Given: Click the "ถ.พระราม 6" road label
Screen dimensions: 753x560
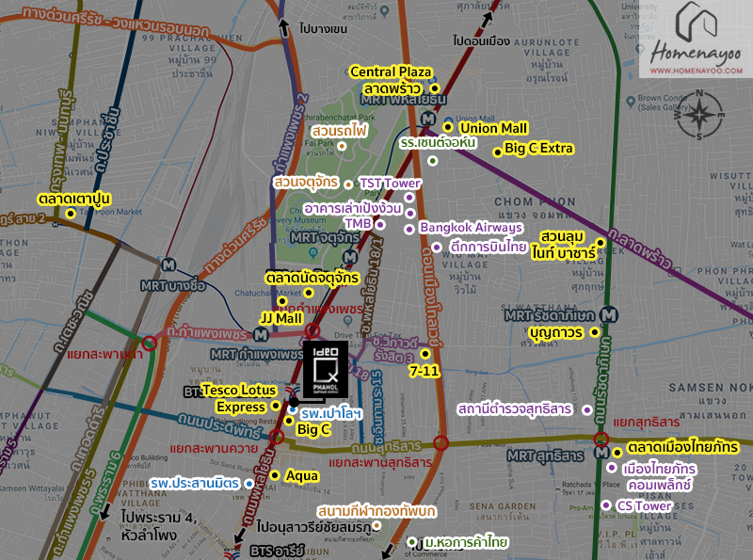Looking at the screenshot, I should [x=104, y=482].
